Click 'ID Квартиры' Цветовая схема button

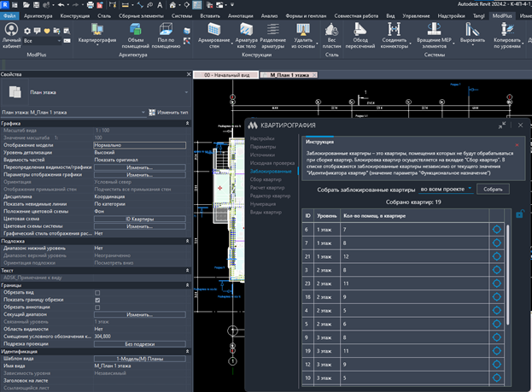point(140,219)
